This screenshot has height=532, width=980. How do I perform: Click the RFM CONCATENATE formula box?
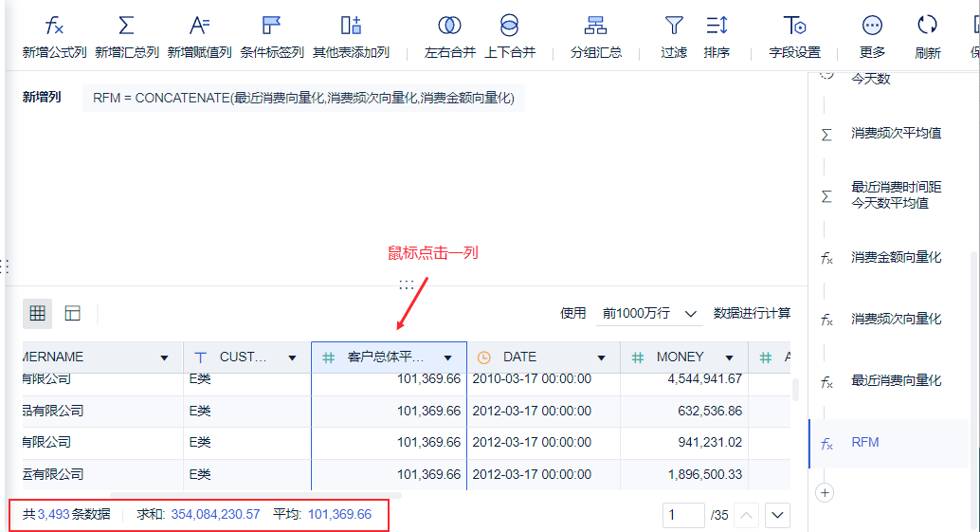[303, 98]
